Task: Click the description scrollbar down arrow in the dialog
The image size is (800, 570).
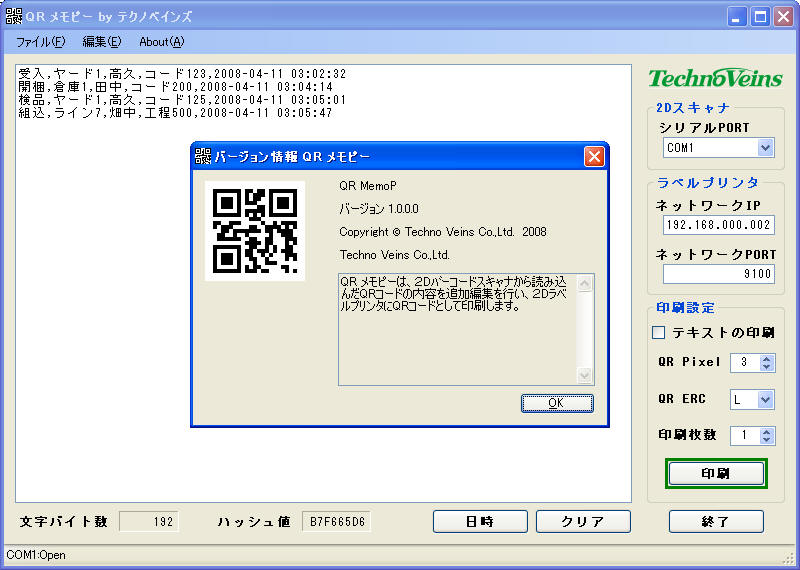Action: click(x=585, y=376)
